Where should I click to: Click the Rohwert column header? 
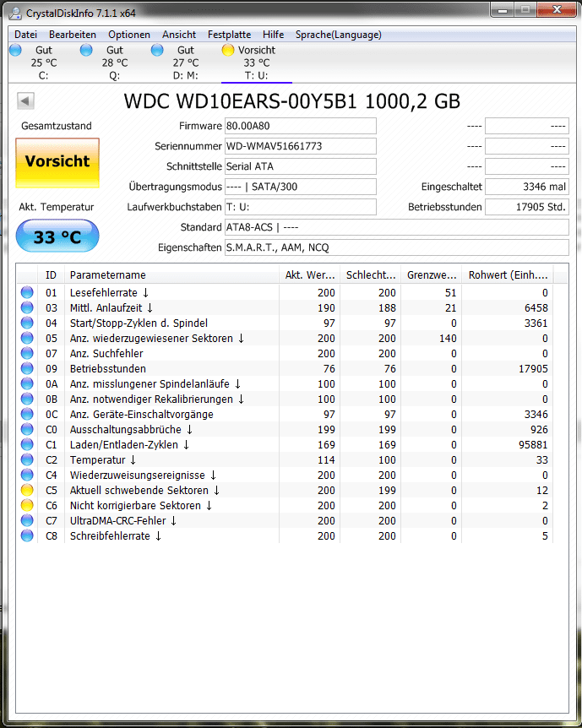508,274
